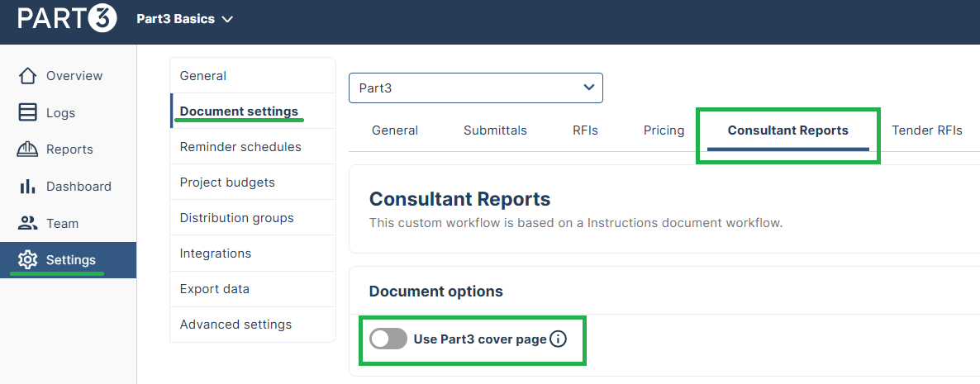
Task: Enable the Use Part3 cover page toggle
Action: tap(388, 339)
